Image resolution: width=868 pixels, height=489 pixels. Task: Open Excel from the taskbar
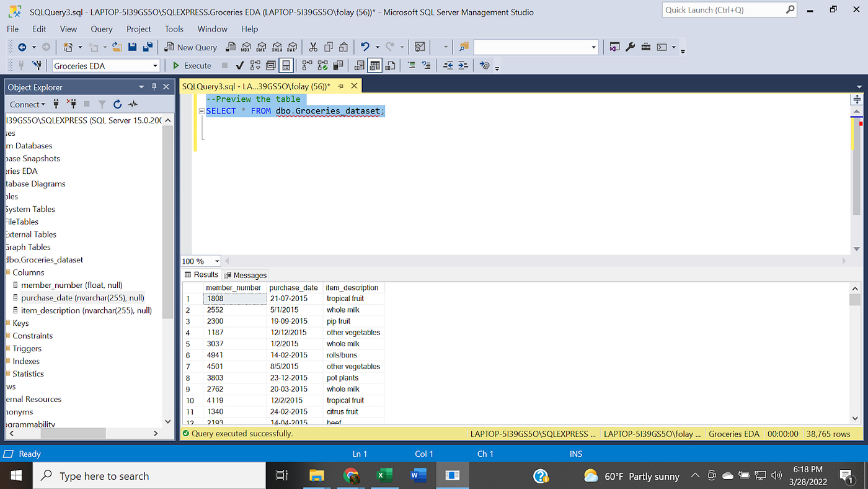384,475
